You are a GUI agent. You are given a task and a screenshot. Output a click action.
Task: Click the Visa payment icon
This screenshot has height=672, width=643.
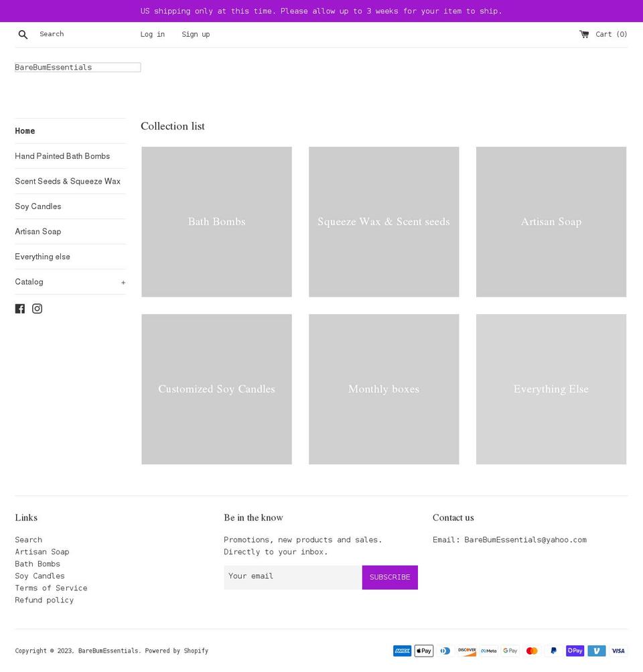point(618,651)
